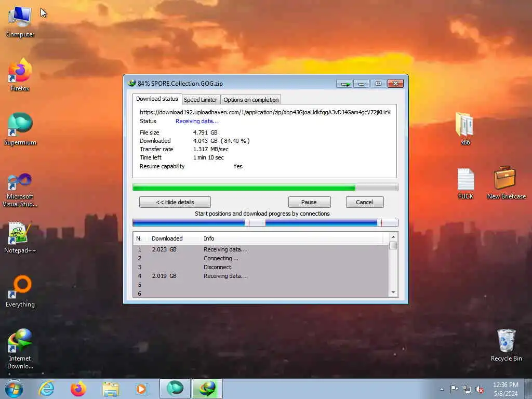Pause the SPORE download
The height and width of the screenshot is (399, 532).
309,202
